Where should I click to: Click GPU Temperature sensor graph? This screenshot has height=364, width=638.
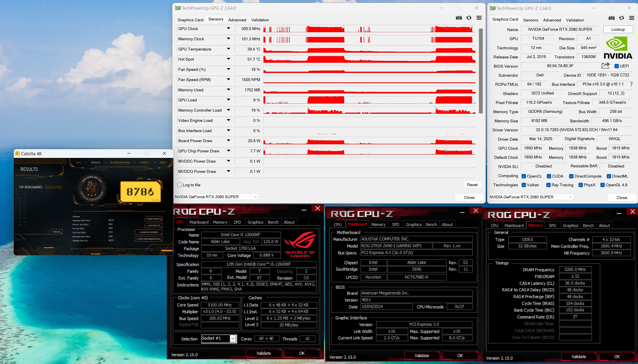coord(369,49)
